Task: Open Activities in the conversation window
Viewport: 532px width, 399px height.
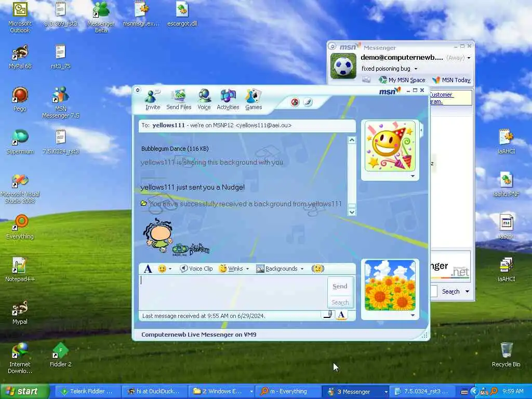Action: [x=228, y=100]
